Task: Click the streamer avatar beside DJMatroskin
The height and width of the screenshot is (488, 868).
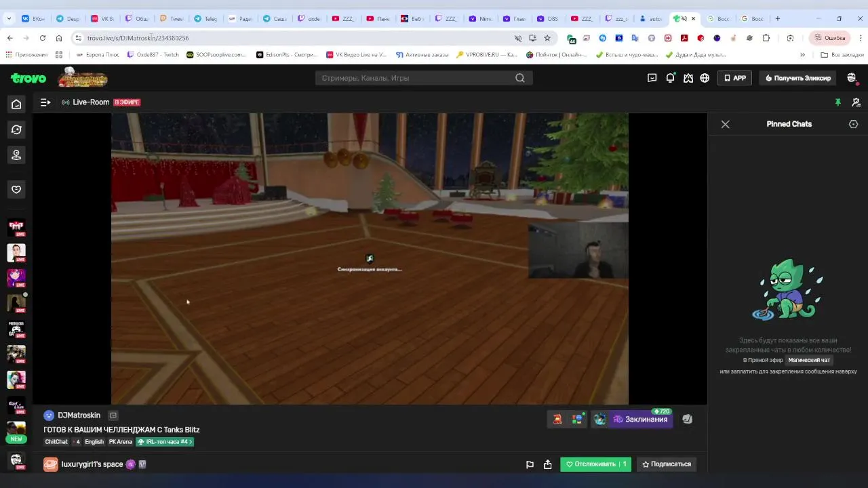Action: [x=49, y=415]
